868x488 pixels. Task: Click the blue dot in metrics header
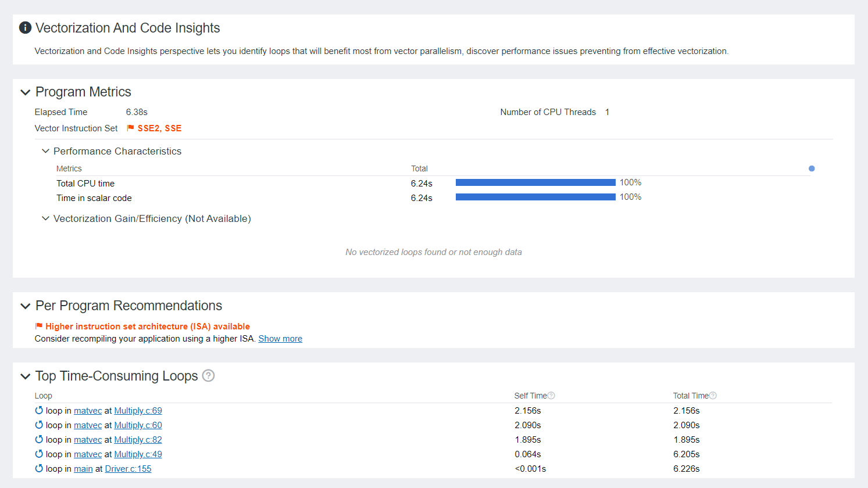pyautogui.click(x=812, y=168)
